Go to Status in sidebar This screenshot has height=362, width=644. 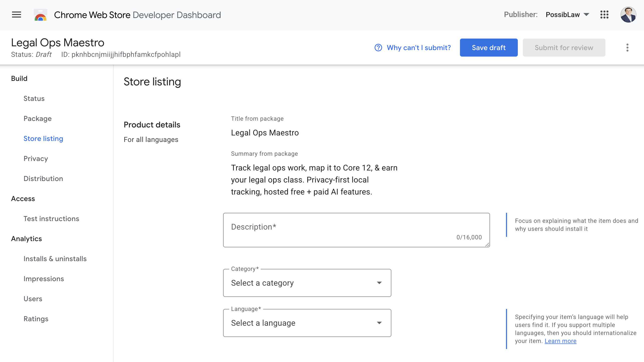tap(34, 98)
